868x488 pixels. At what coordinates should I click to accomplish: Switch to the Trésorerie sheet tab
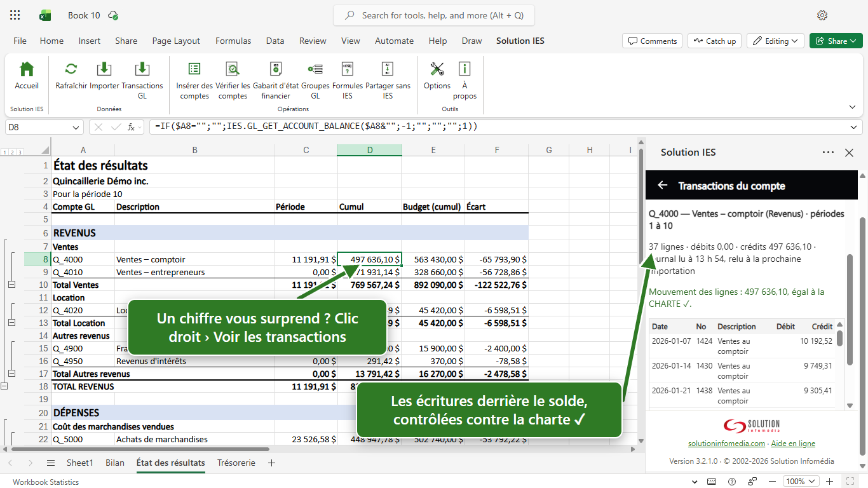(x=236, y=463)
